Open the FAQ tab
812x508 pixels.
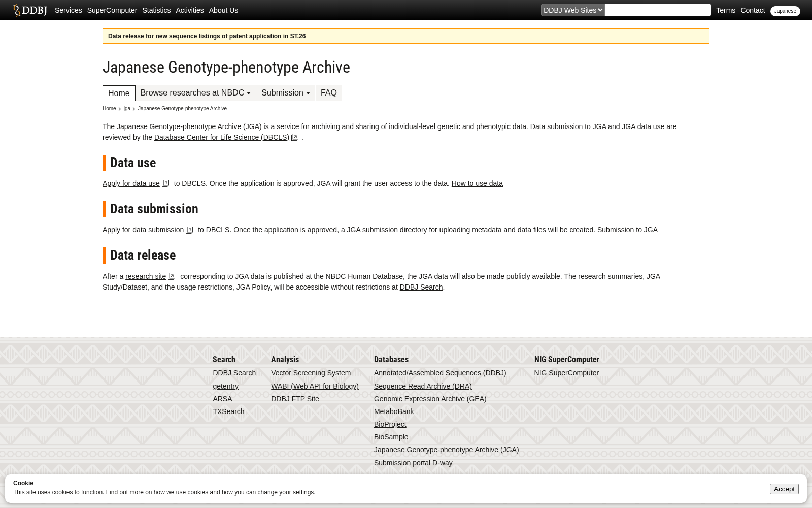[329, 93]
